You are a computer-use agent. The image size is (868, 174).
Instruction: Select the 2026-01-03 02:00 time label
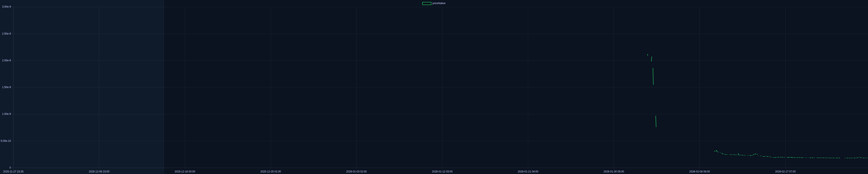pos(357,172)
